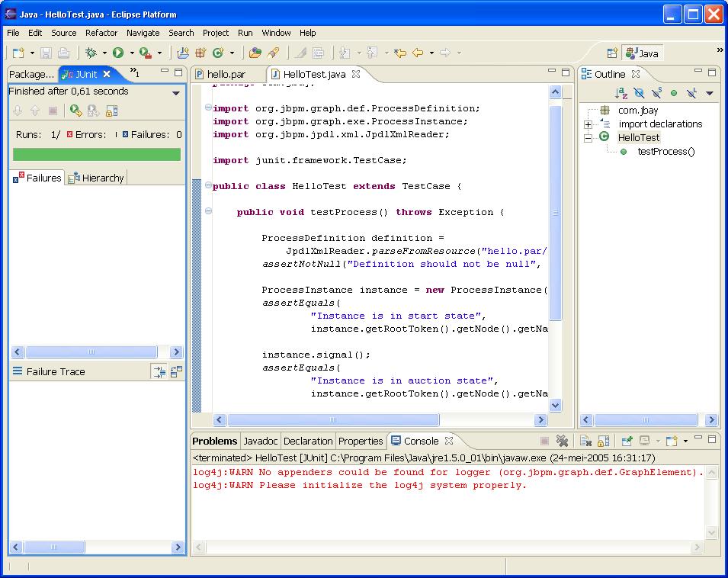
Task: Select com.jbay package in Outline
Action: tap(638, 111)
